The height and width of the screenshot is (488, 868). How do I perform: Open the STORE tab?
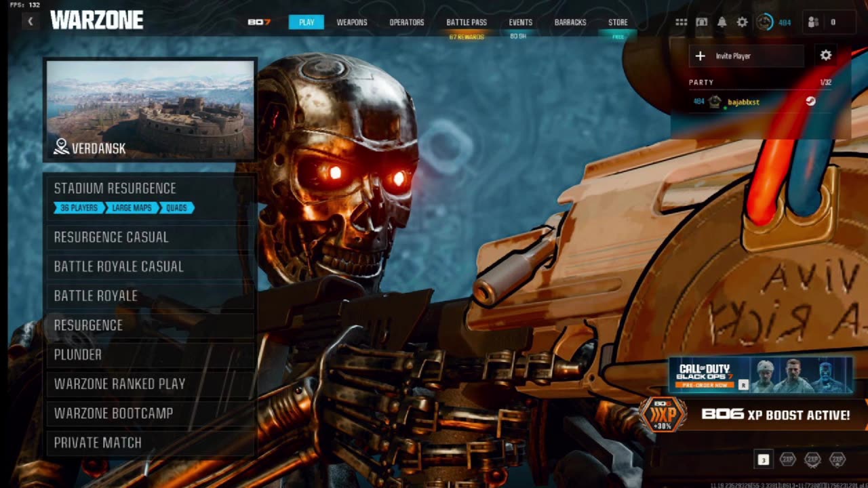coord(618,22)
